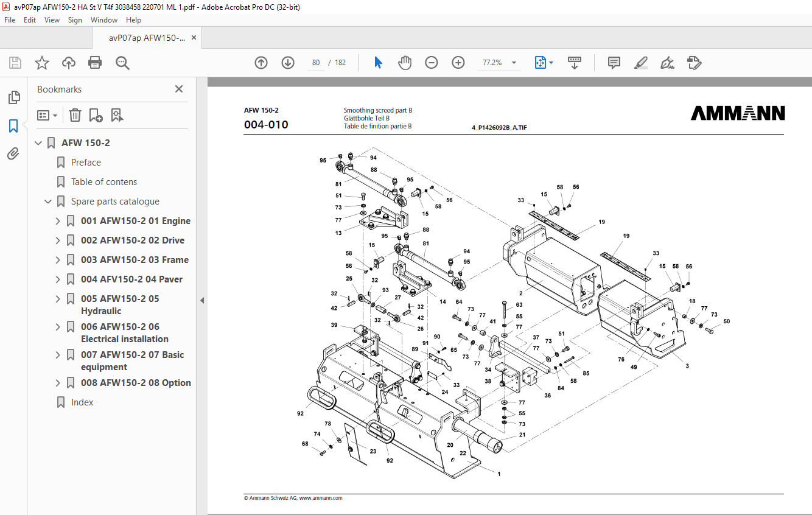
Task: Toggle the Bookmarks panel icon
Action: point(13,126)
